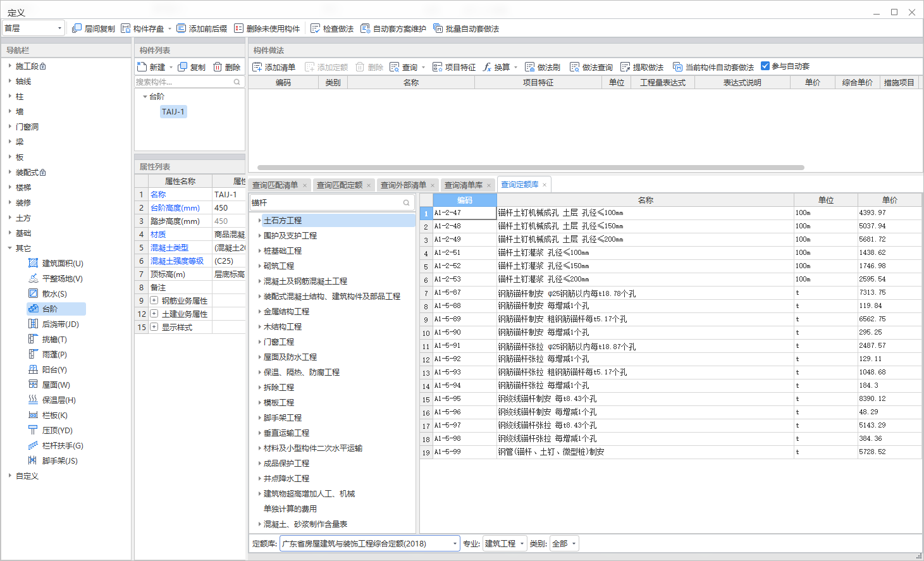Screen dimensions: 924x561
Task: Select 脚手架工程 category
Action: tap(283, 417)
